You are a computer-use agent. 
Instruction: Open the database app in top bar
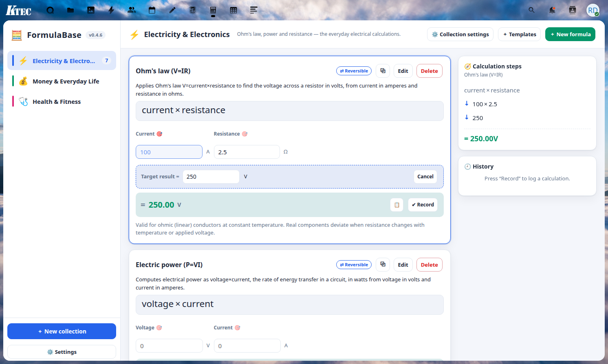[193, 10]
